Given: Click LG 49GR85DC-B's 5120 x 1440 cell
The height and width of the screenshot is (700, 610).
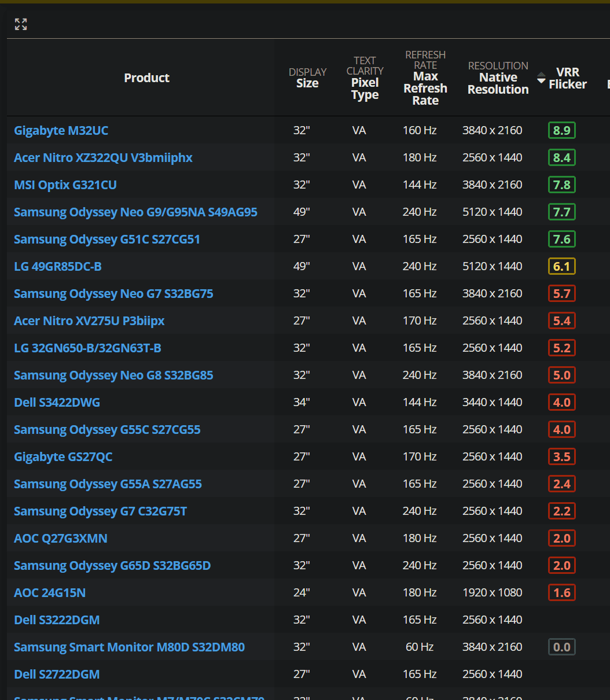Looking at the screenshot, I should (493, 266).
